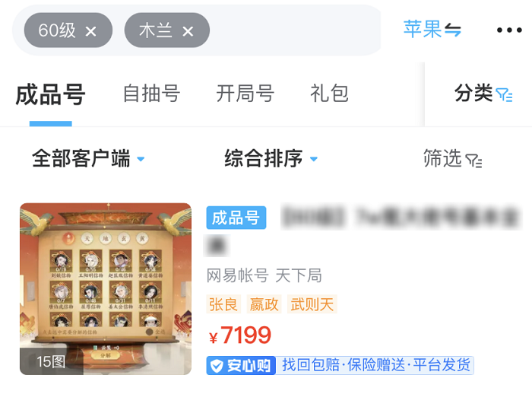
Task: Click the blue 成品号 listing label
Action: tap(236, 218)
